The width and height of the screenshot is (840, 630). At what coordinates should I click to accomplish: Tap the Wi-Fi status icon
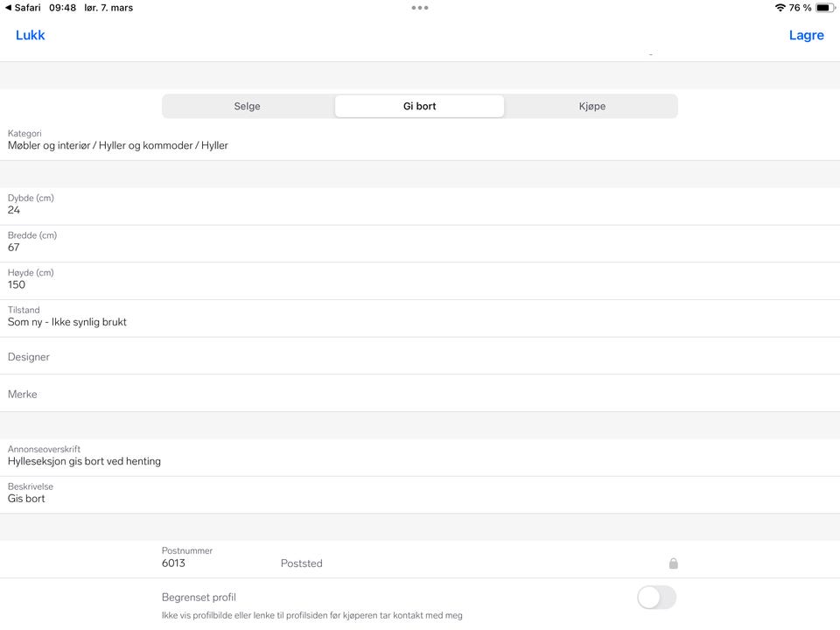pos(780,8)
